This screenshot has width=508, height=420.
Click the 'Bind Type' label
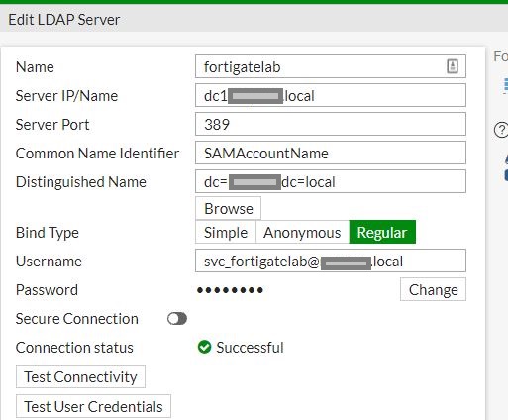click(48, 233)
